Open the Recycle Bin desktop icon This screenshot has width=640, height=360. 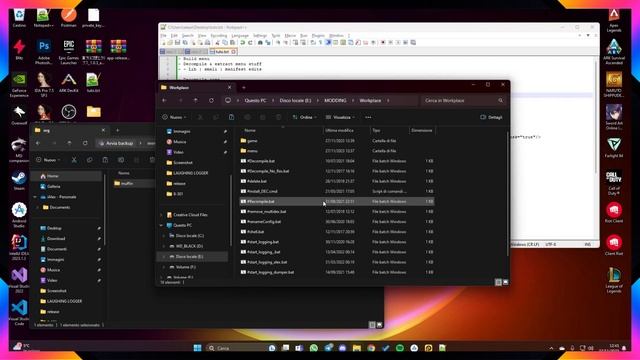(x=19, y=18)
